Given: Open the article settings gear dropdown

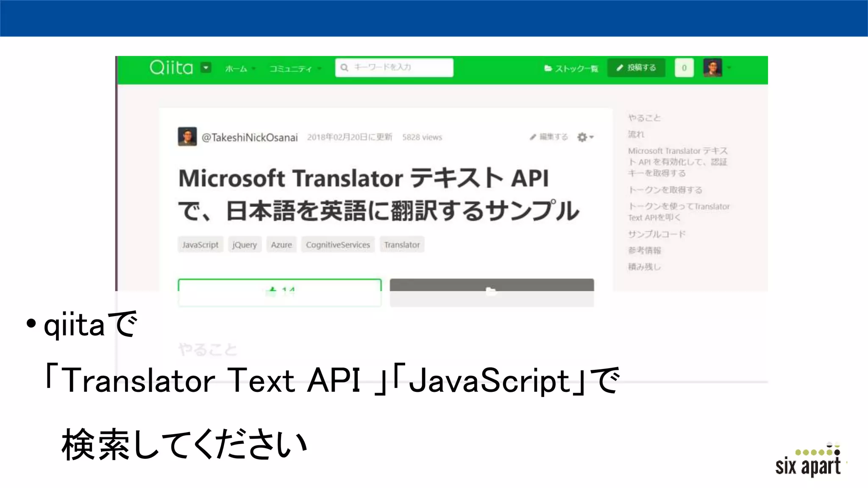Looking at the screenshot, I should click(585, 137).
